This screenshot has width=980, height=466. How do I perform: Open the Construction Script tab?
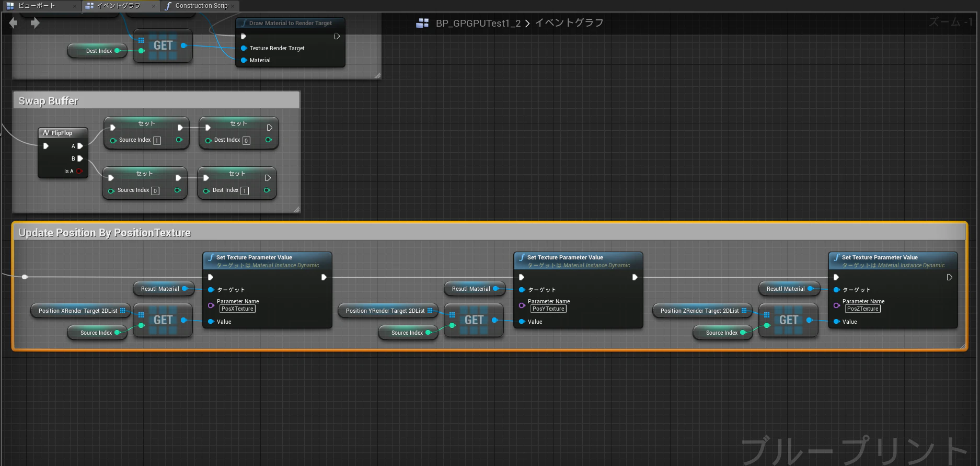coord(201,6)
